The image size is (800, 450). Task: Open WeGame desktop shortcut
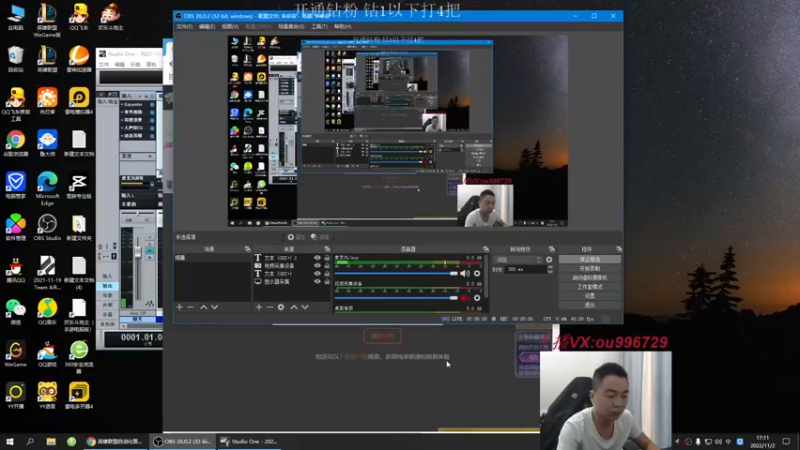(x=16, y=354)
